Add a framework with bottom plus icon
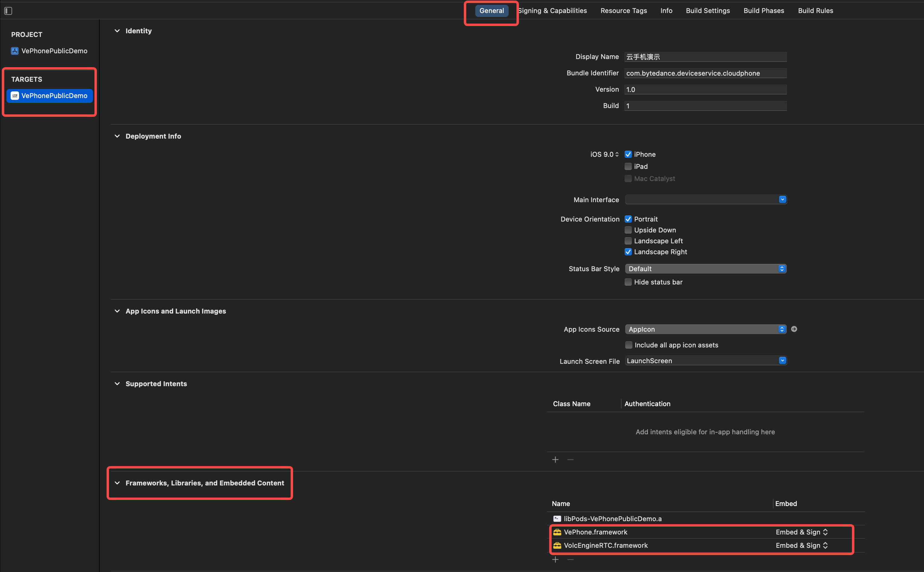 point(555,560)
